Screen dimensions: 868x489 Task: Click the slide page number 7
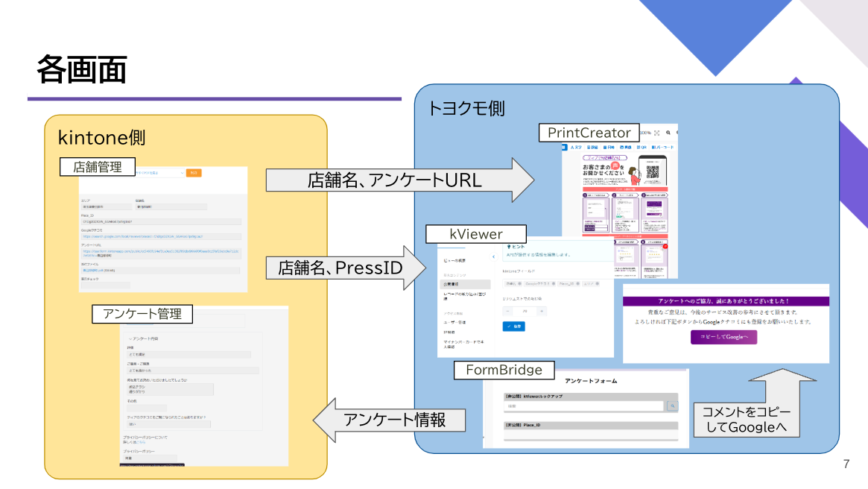click(x=846, y=464)
